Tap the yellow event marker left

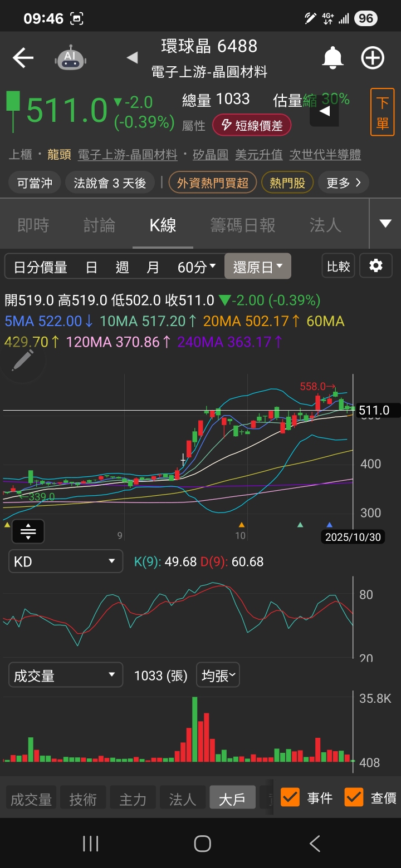7,525
